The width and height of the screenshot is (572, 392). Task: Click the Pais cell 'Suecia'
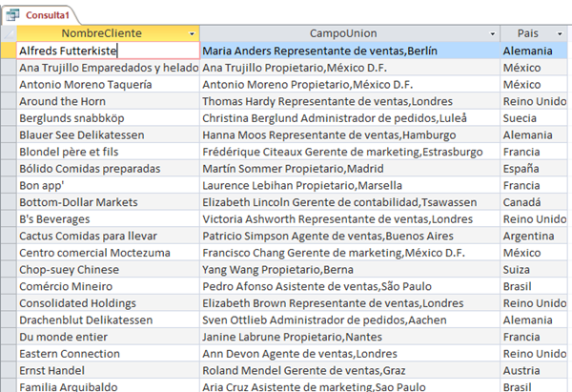coord(534,118)
